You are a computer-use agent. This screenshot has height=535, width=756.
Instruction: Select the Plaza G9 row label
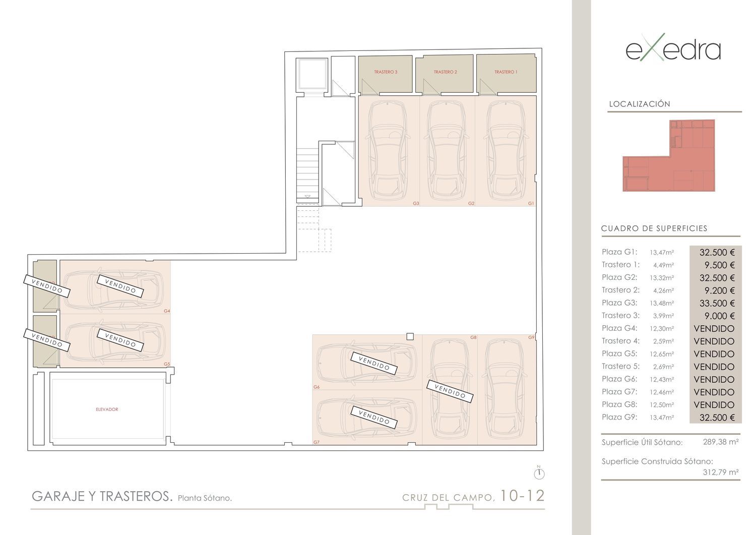click(619, 417)
